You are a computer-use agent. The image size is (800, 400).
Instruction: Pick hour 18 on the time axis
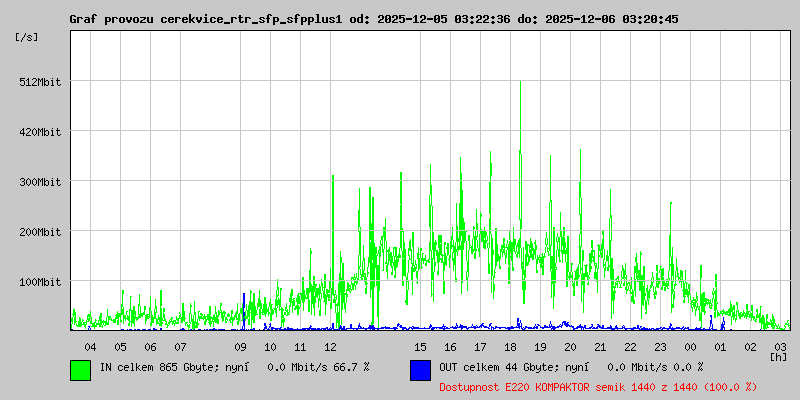click(510, 347)
